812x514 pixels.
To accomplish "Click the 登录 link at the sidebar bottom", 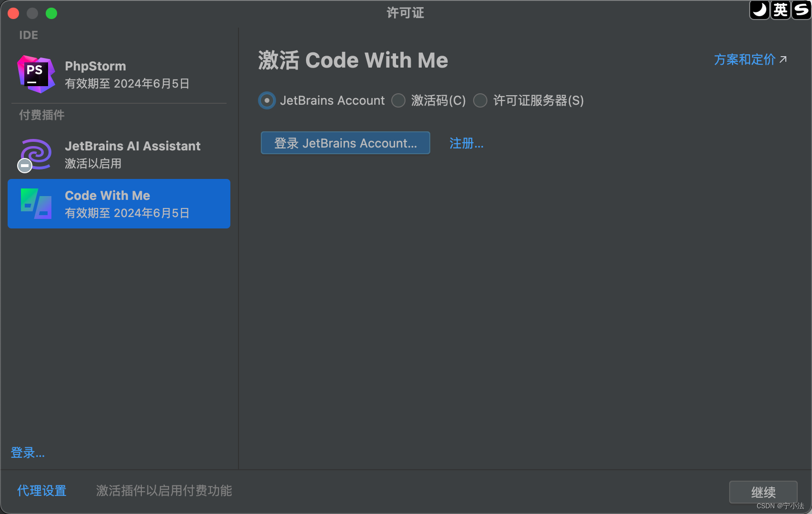I will point(27,453).
